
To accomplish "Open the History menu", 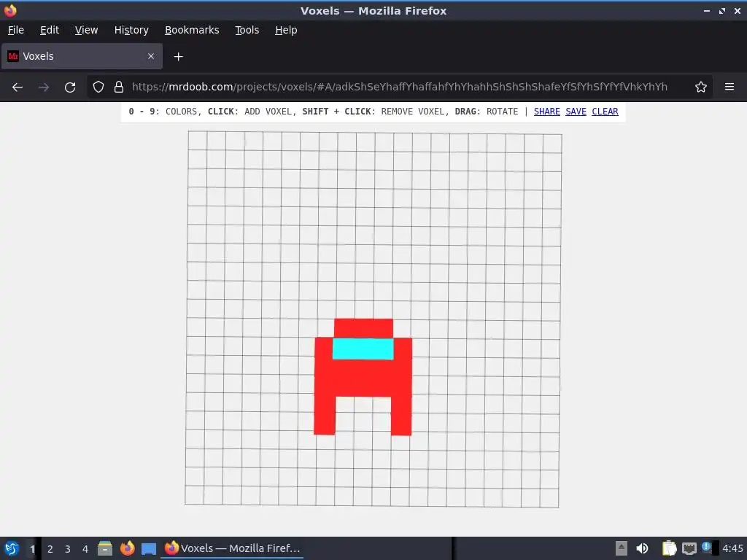I will [131, 30].
